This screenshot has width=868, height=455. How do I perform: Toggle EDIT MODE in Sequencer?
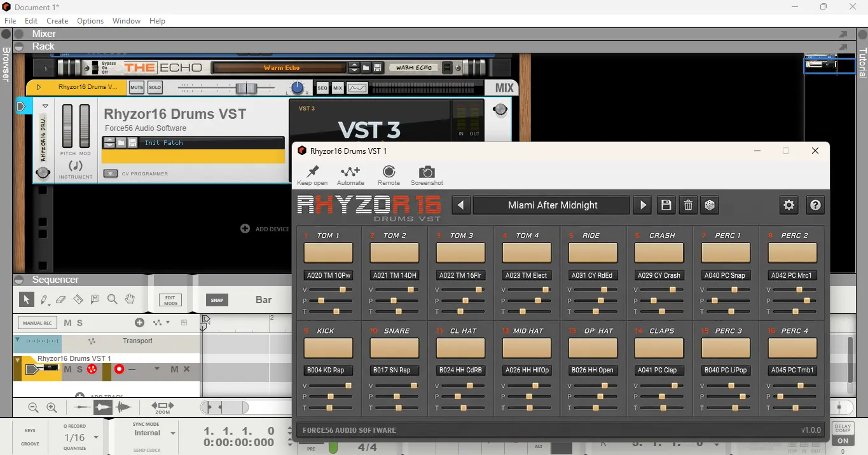click(x=170, y=300)
